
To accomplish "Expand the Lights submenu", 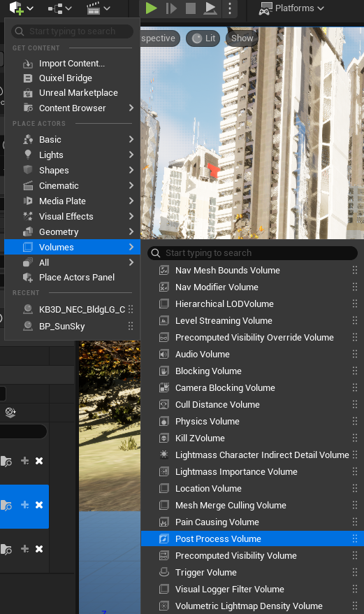I will (73, 155).
